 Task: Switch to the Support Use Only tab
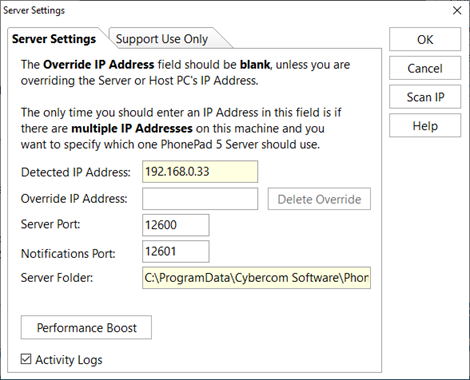click(162, 39)
